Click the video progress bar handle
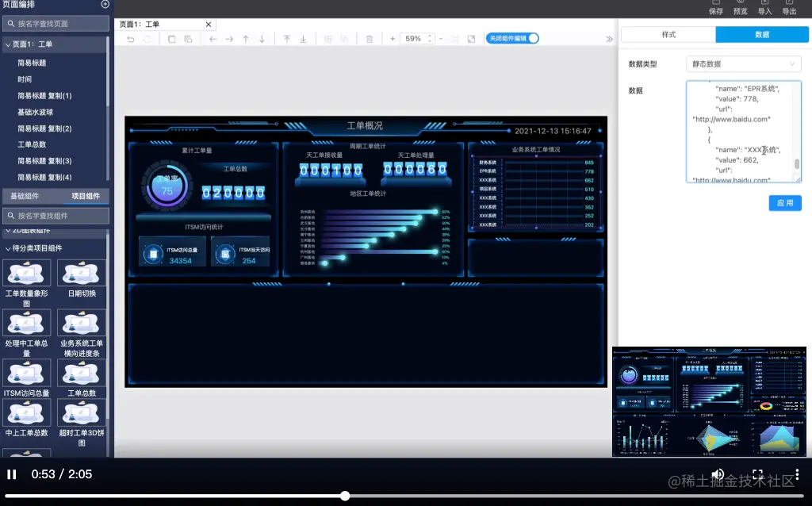The image size is (812, 506). [345, 496]
